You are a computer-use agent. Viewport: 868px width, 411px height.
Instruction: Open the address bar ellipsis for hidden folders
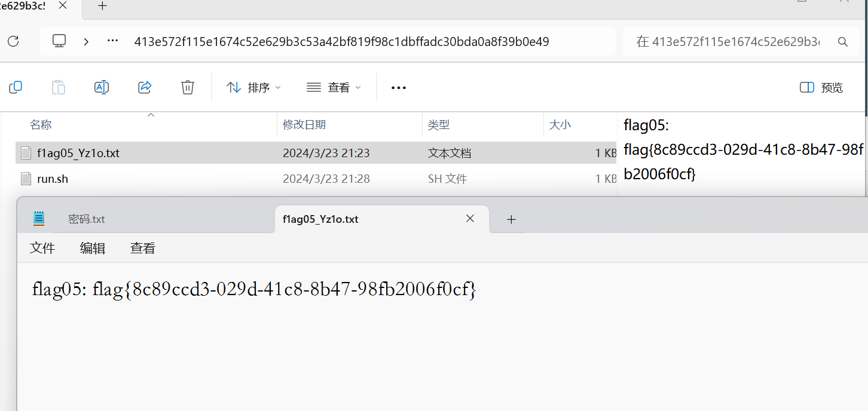pyautogui.click(x=112, y=41)
